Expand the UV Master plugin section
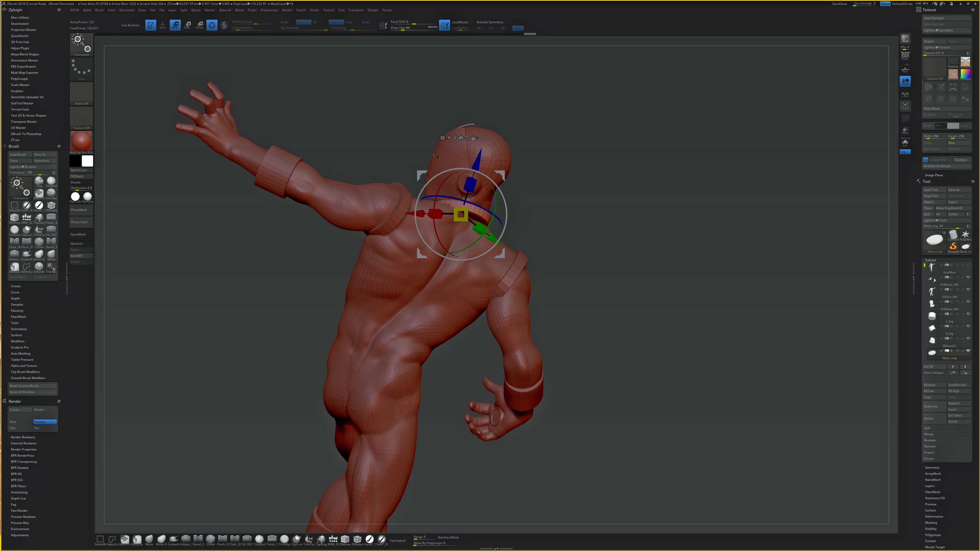The image size is (980, 551). point(18,128)
